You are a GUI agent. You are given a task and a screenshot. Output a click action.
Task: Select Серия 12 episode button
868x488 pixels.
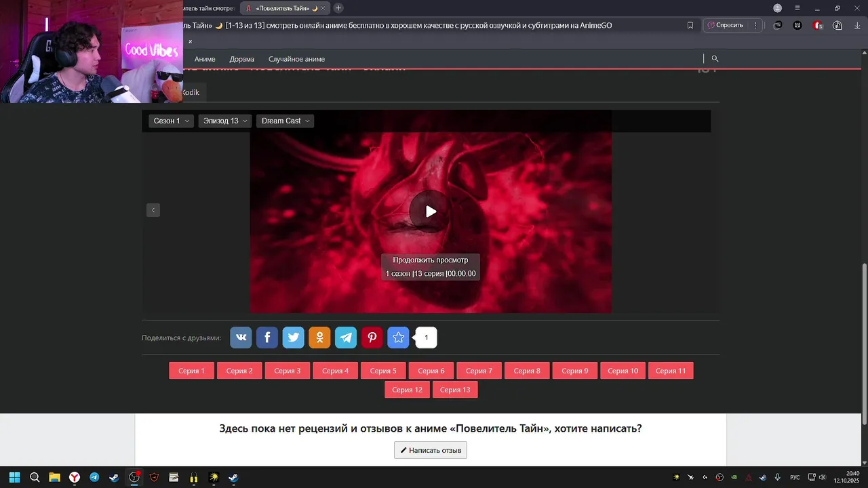[x=408, y=390]
